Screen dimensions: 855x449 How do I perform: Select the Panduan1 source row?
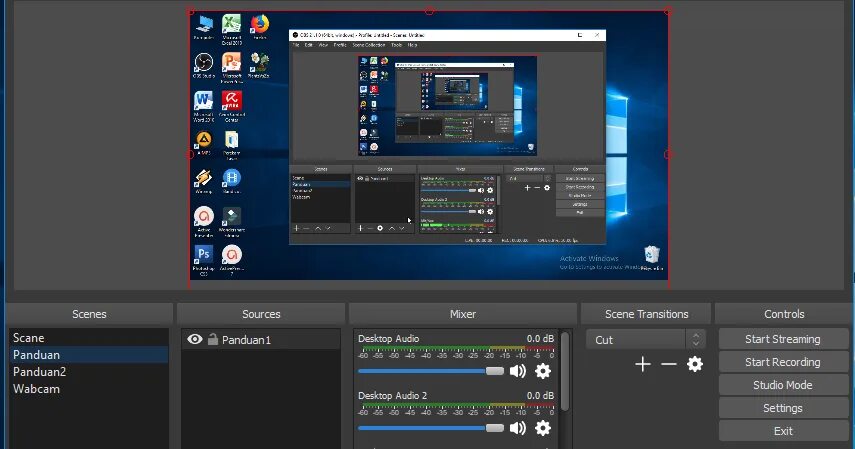point(261,339)
